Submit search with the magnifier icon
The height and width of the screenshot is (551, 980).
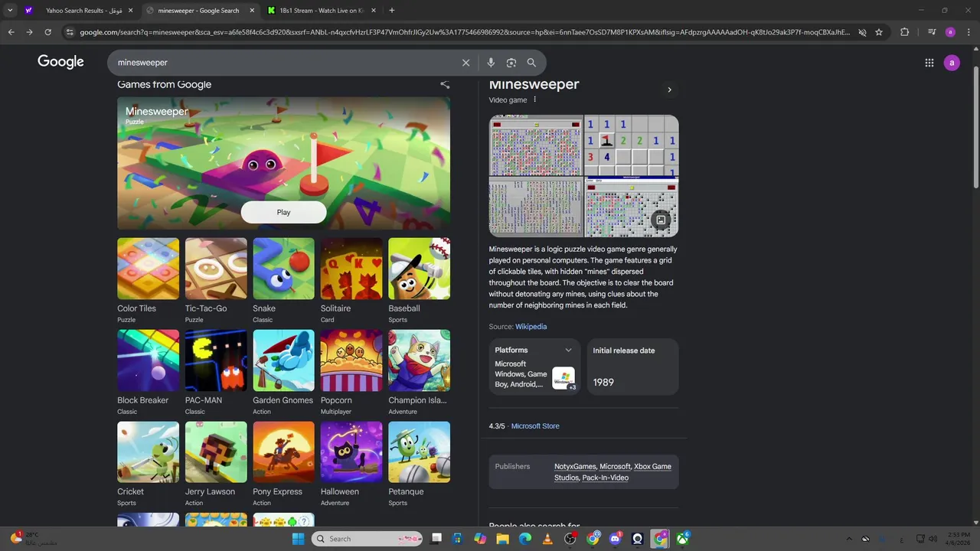click(531, 63)
